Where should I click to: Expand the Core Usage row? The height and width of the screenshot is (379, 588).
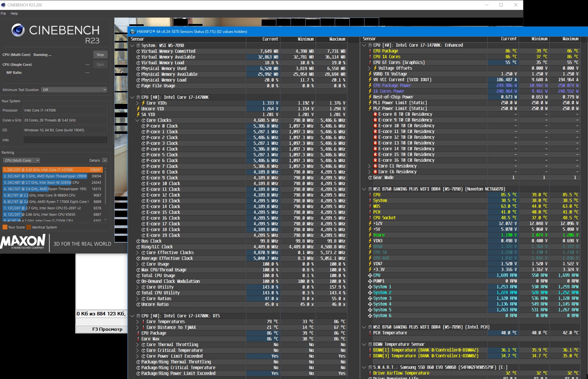[137, 264]
